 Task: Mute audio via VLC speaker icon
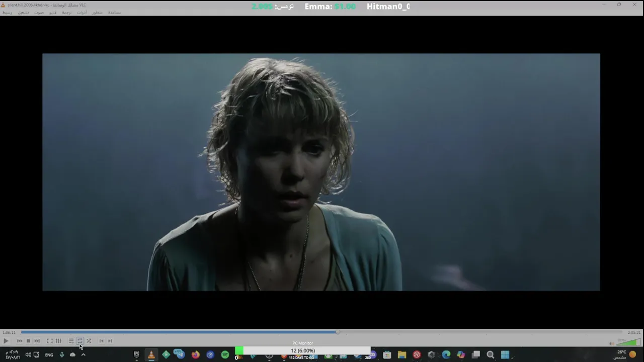point(611,343)
